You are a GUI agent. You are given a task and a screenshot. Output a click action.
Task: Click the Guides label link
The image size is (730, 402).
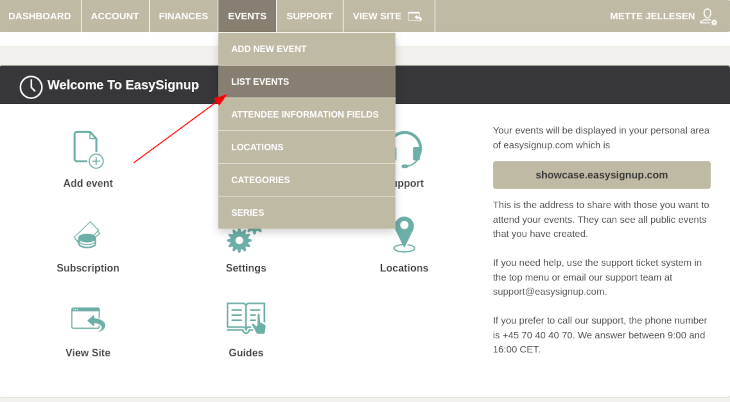246,353
